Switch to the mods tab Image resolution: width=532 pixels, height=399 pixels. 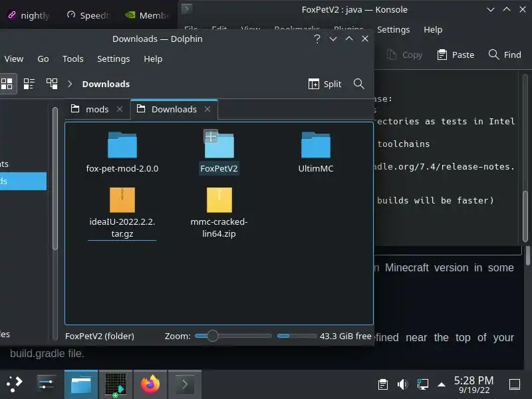97,109
